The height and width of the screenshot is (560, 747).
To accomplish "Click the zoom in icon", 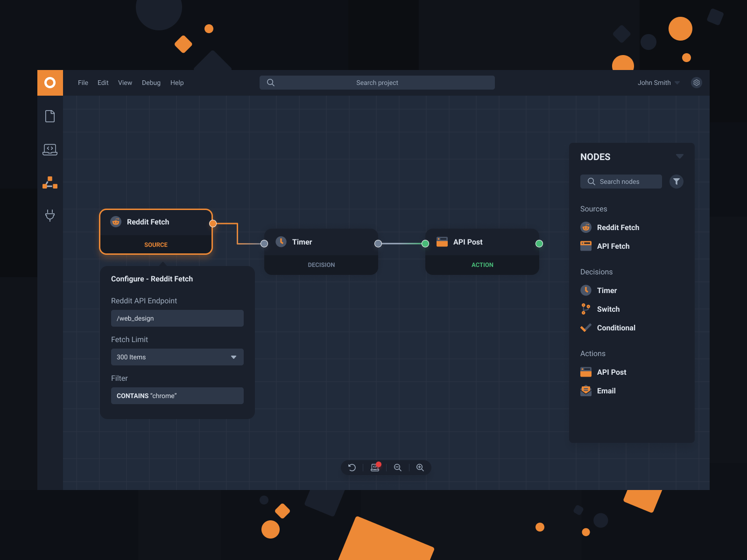I will (420, 468).
